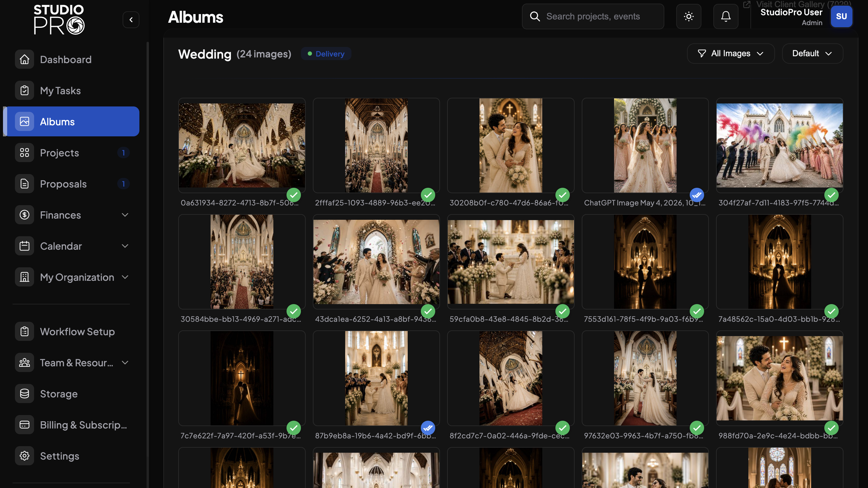Click filename 7c7e622f-7a97-420f-a53f
868x488 pixels.
[240, 435]
